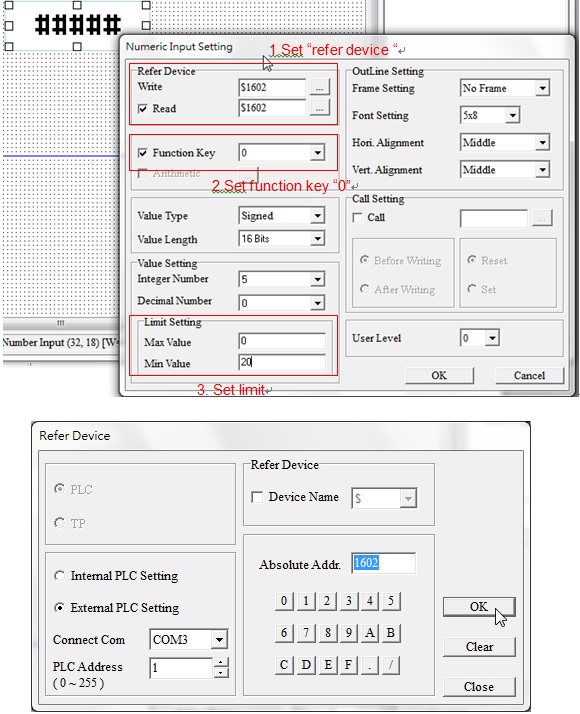Open the Hori. Alignment dropdown
580x714 pixels.
point(542,143)
